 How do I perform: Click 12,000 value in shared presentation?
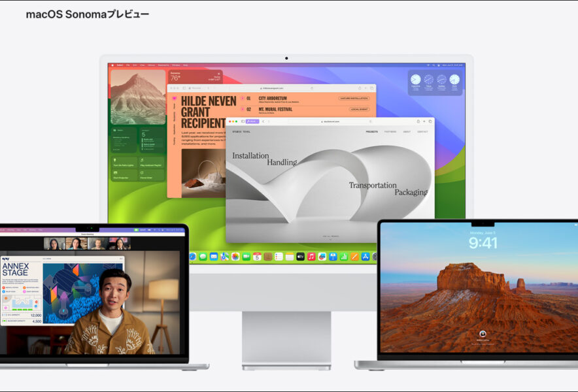(x=36, y=316)
